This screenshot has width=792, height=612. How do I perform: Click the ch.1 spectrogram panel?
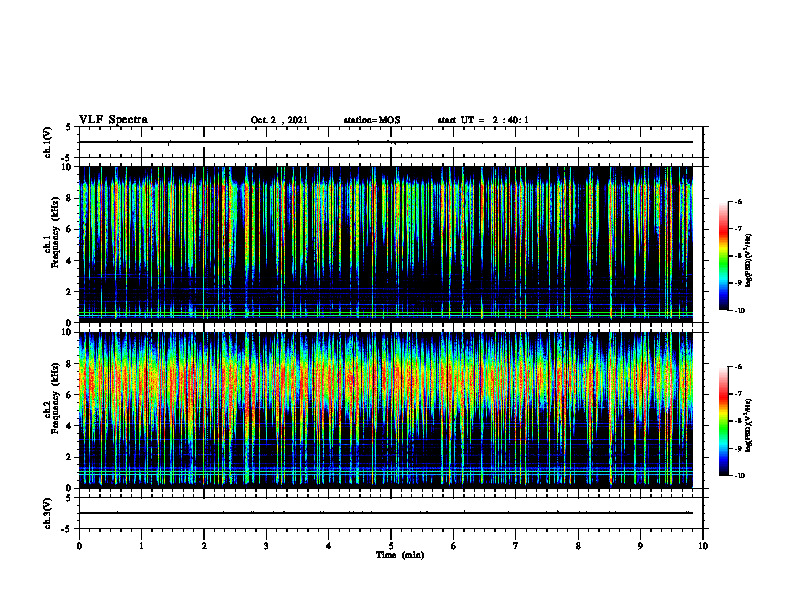point(386,244)
